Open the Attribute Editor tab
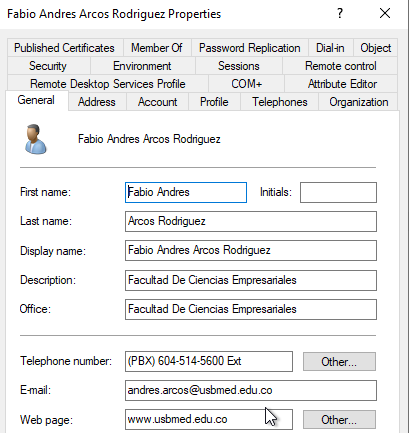This screenshot has width=409, height=433. [342, 84]
